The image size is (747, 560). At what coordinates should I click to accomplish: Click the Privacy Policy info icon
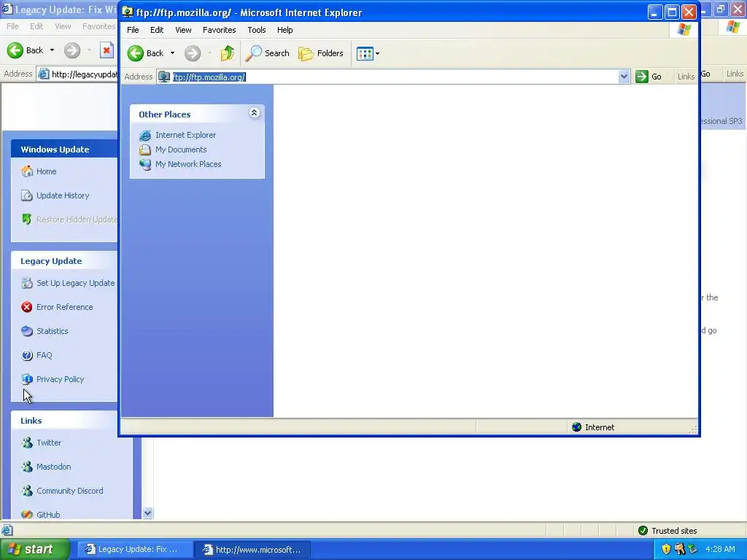[27, 379]
